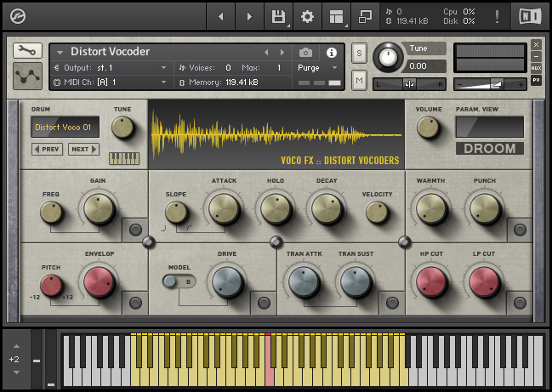This screenshot has height=392, width=552.
Task: Open the save floppy disk menu
Action: 278,16
